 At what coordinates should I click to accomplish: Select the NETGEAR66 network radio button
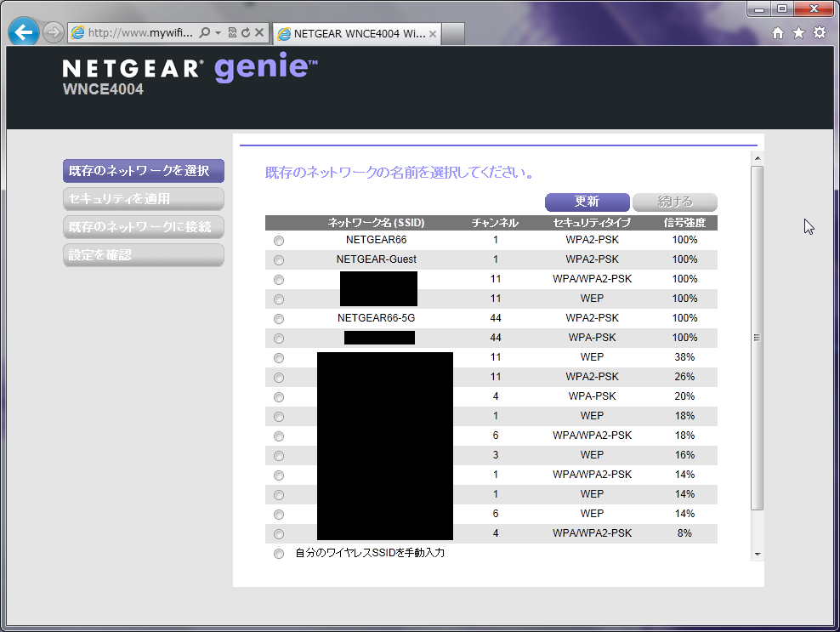[x=279, y=241]
